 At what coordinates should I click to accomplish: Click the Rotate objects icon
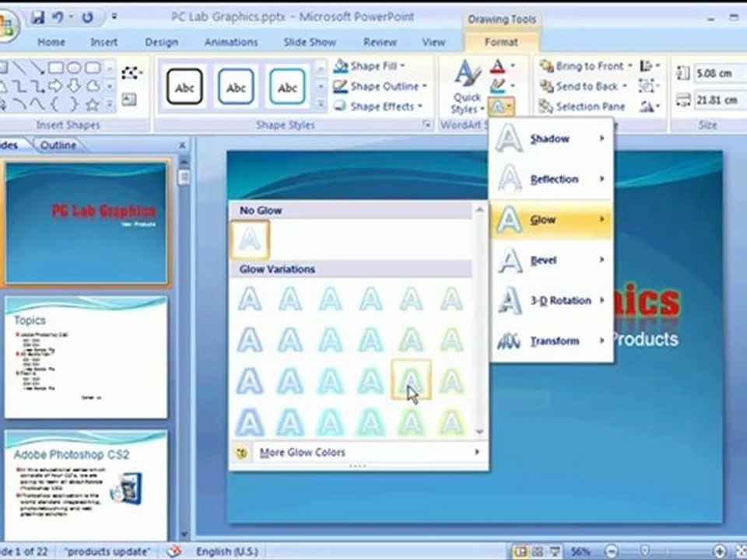649,107
